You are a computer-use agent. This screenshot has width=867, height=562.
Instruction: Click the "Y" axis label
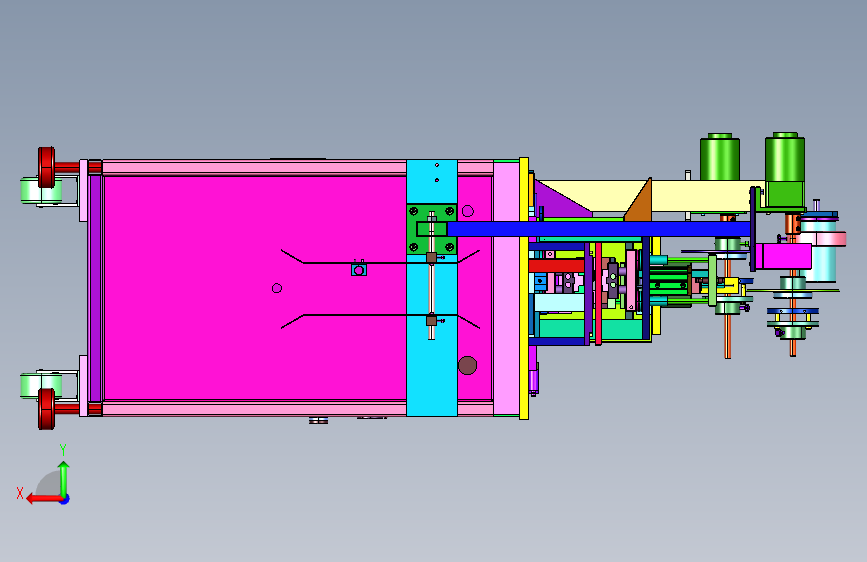pyautogui.click(x=63, y=450)
